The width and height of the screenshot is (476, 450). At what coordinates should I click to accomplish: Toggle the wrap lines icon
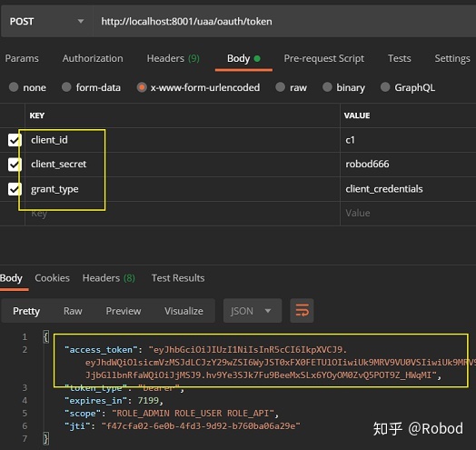(x=302, y=311)
